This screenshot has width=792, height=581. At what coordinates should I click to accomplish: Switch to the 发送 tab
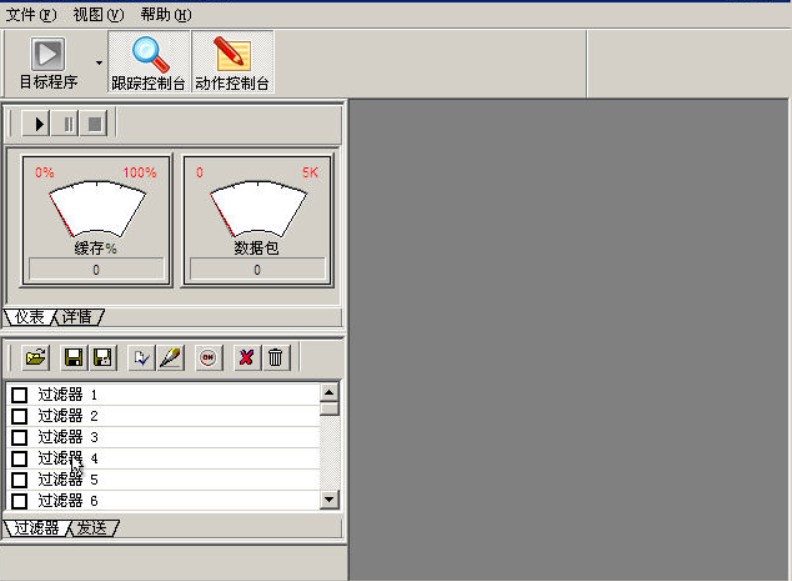[x=92, y=528]
